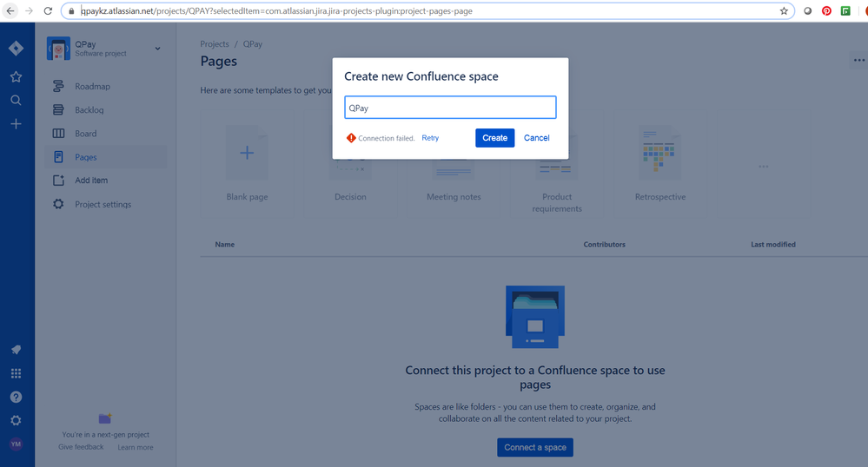Click the Add item icon
The height and width of the screenshot is (467, 868).
click(58, 181)
